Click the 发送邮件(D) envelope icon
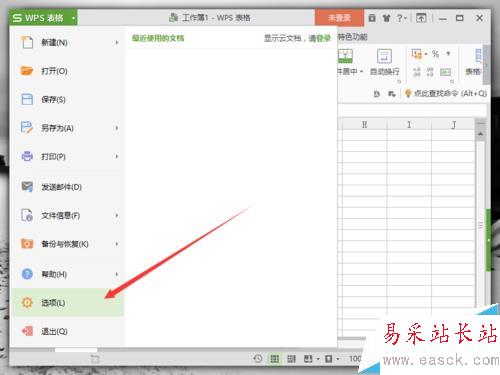This screenshot has height=375, width=500. 27,187
